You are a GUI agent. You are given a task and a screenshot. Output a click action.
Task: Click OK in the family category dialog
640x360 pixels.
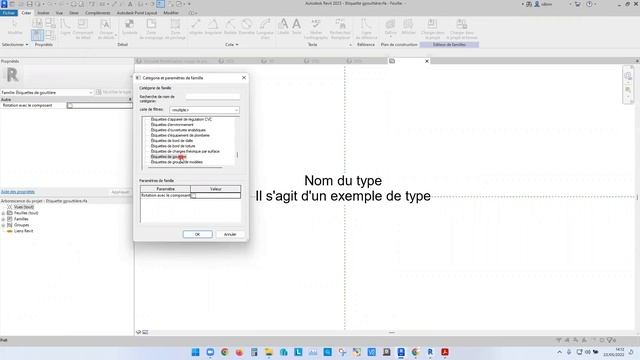pos(198,234)
